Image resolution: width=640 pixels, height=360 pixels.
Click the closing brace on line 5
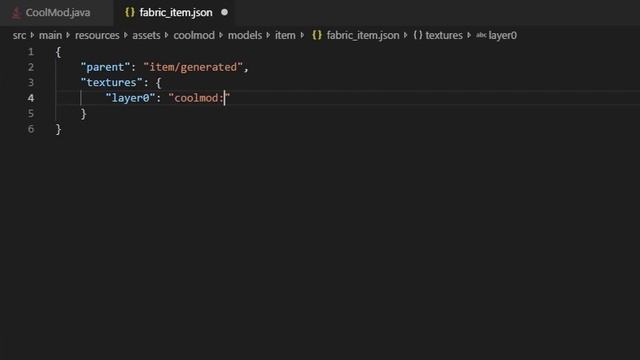pos(83,114)
